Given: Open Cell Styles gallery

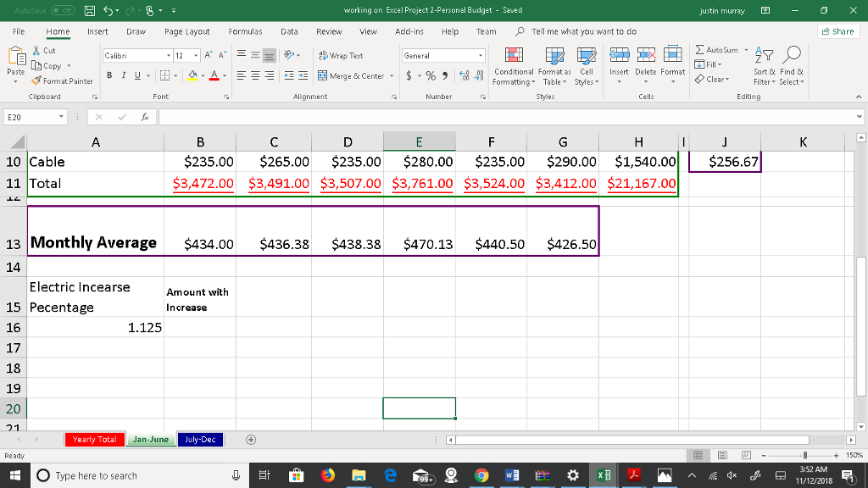Looking at the screenshot, I should pos(587,66).
